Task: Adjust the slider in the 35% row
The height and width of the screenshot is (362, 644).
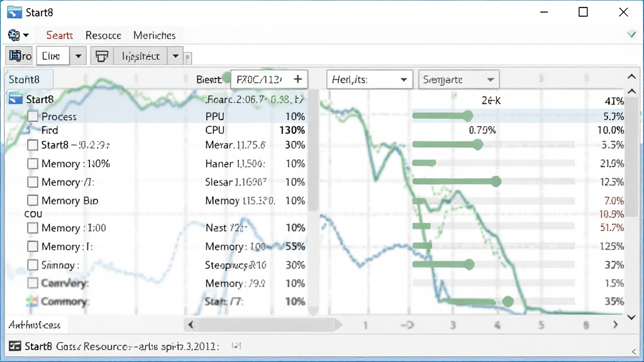Action: (x=508, y=302)
